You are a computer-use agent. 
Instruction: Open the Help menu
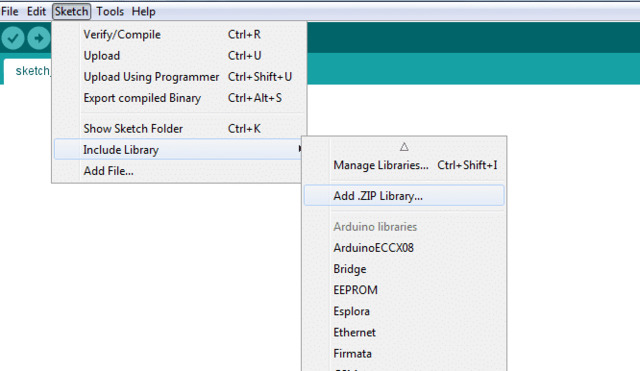coord(144,11)
